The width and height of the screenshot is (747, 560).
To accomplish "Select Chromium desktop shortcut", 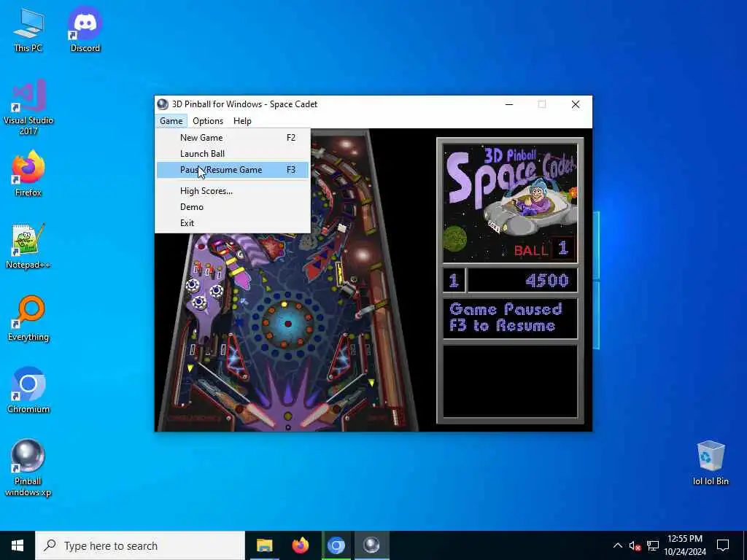I will click(28, 391).
